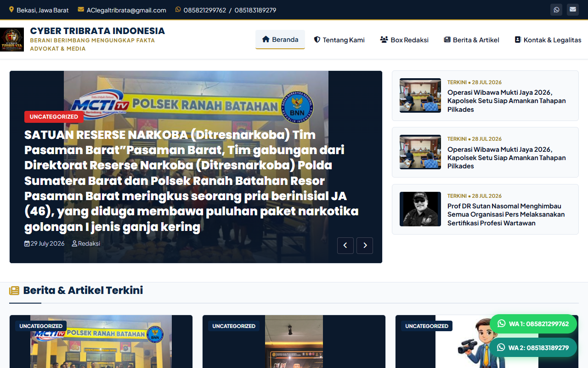Open Kontak & Legalitas menu item
Screen dimensions: 588x368
click(548, 40)
